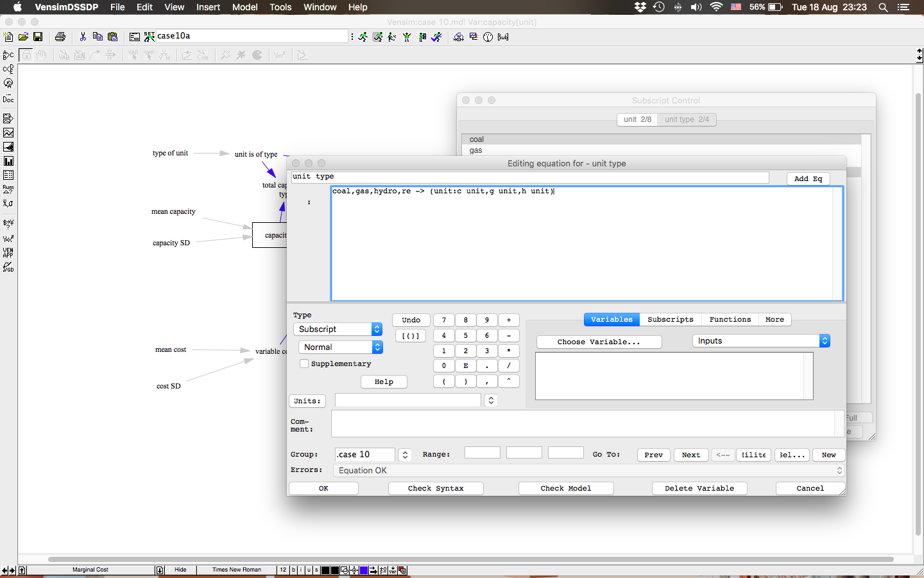Screen dimensions: 924x578
Task: Click the Cut scissors icon
Action: [83, 37]
